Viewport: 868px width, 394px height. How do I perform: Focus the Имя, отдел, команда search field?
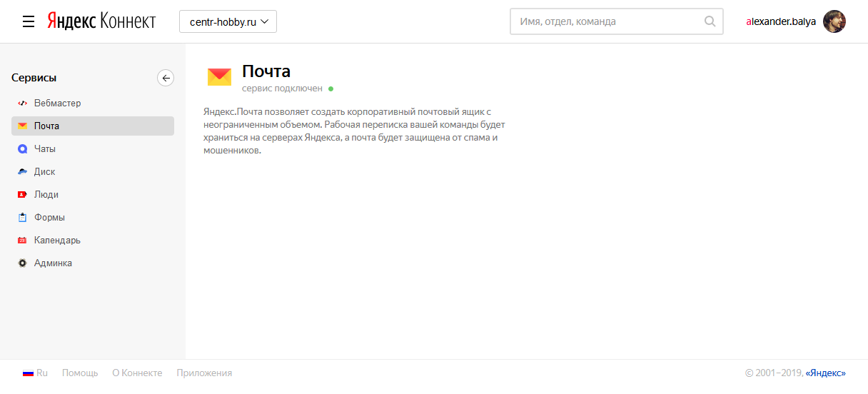[607, 21]
